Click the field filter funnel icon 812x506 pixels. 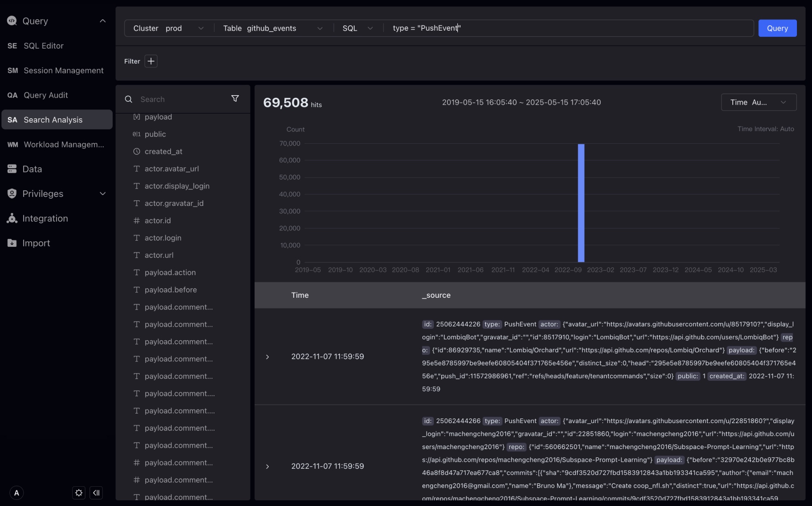point(235,98)
